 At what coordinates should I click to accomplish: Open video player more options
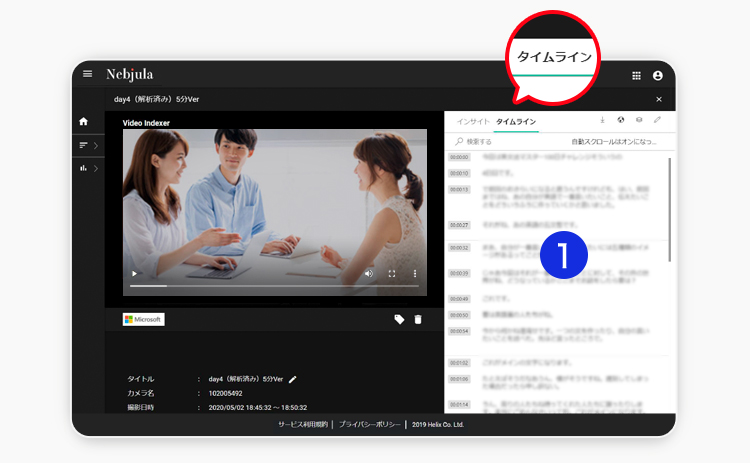pos(415,274)
